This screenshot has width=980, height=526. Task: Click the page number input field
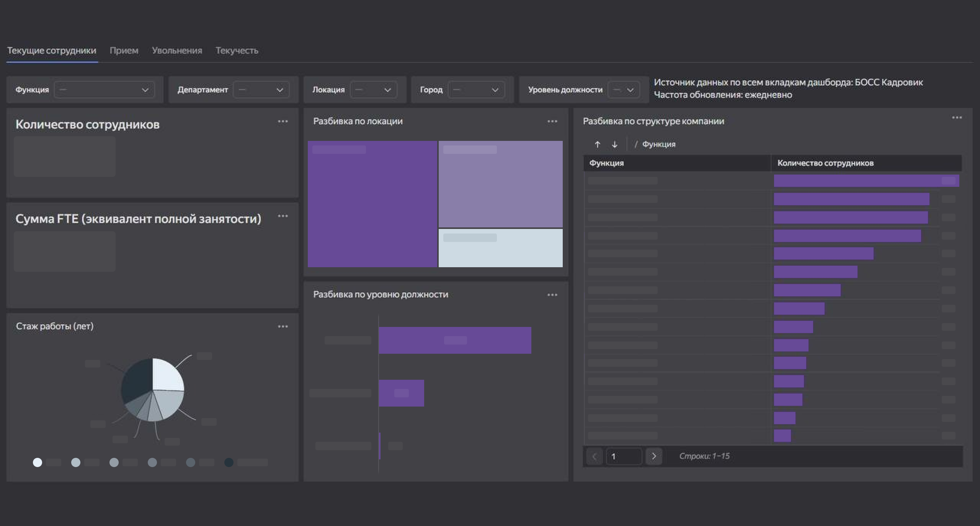click(624, 456)
